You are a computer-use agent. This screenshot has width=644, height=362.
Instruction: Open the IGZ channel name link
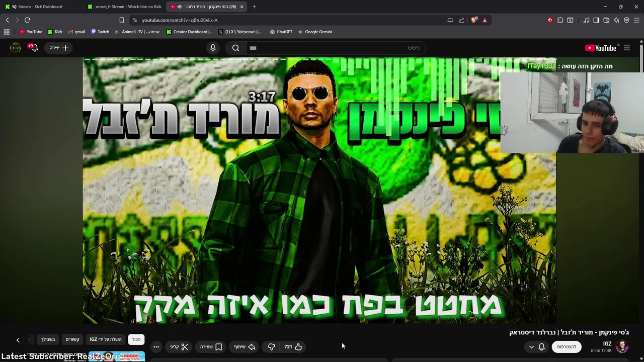607,344
